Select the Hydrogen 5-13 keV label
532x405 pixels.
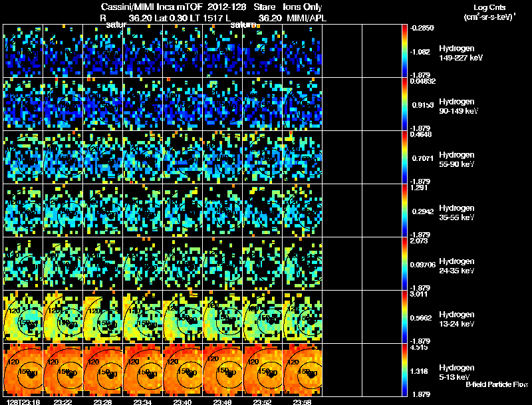[x=457, y=372]
